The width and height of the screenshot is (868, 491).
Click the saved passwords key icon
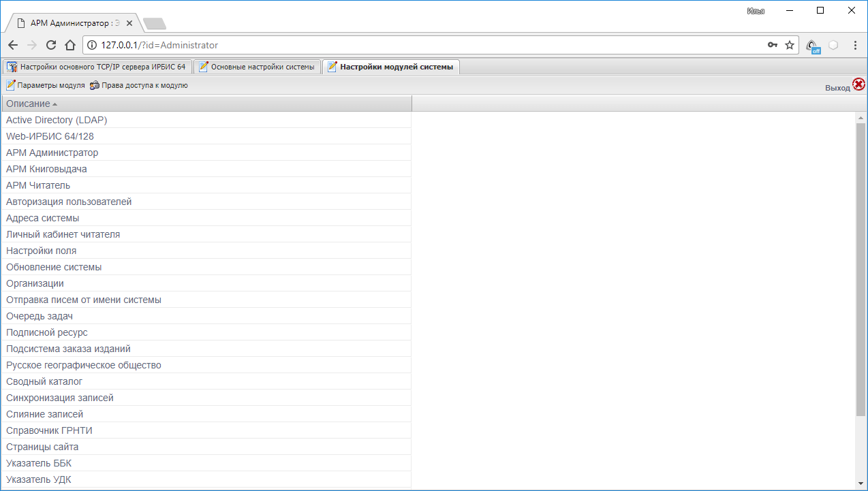coord(772,45)
